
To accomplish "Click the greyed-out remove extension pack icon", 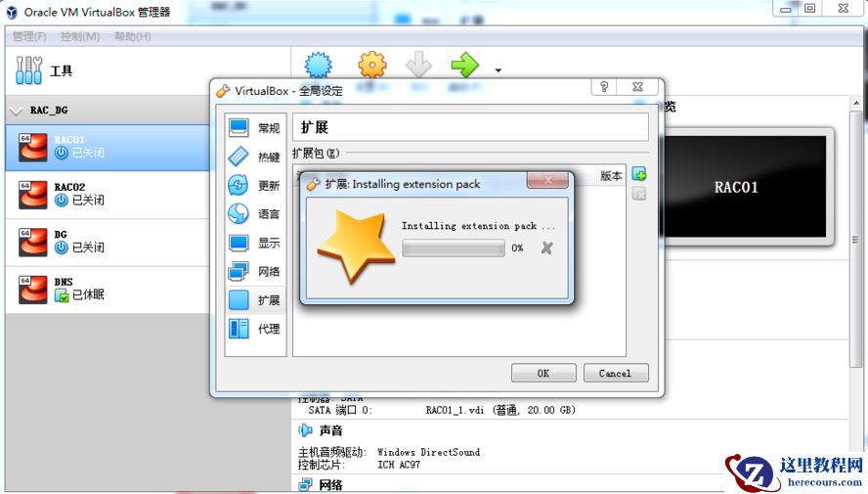I will click(x=639, y=194).
